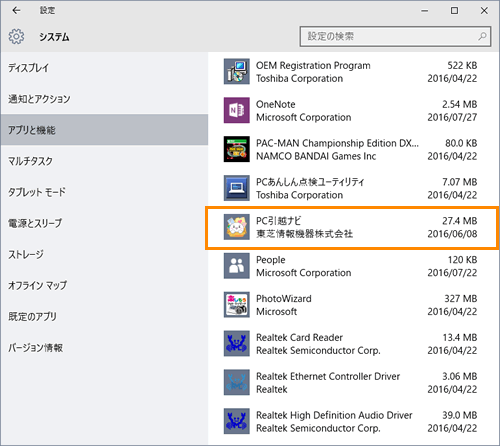Click the PAC-MAN Championship Edition icon
This screenshot has width=500, height=446.
(237, 149)
